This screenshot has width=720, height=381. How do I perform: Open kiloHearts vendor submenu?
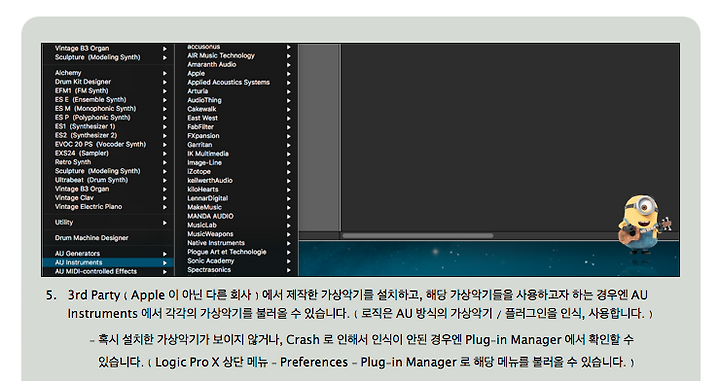pyautogui.click(x=237, y=189)
